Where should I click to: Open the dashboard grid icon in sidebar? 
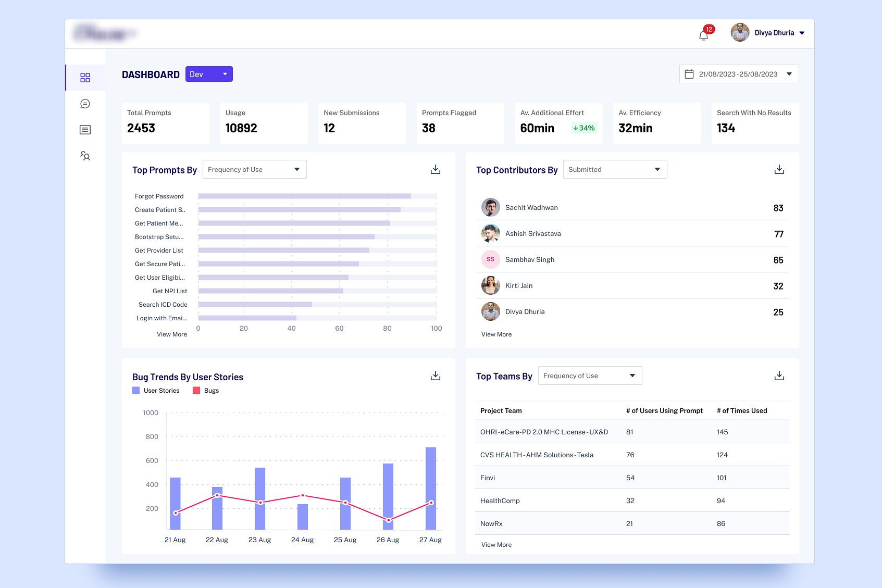click(x=85, y=78)
